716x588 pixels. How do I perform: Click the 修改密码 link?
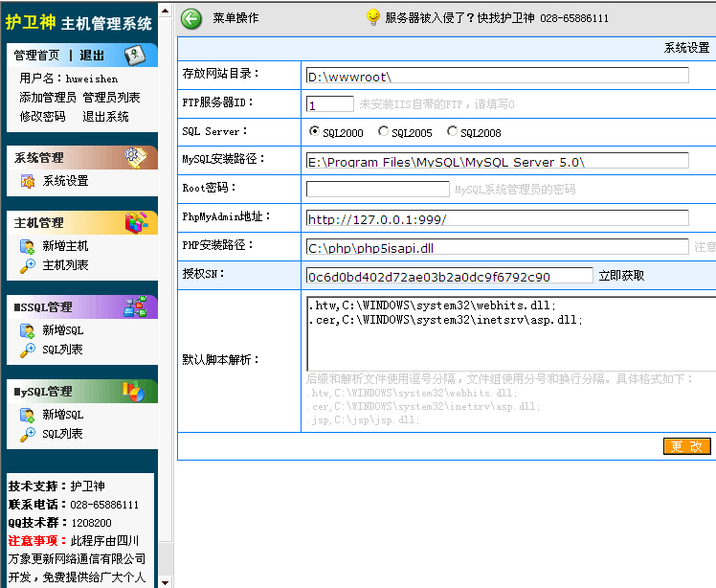pyautogui.click(x=42, y=117)
